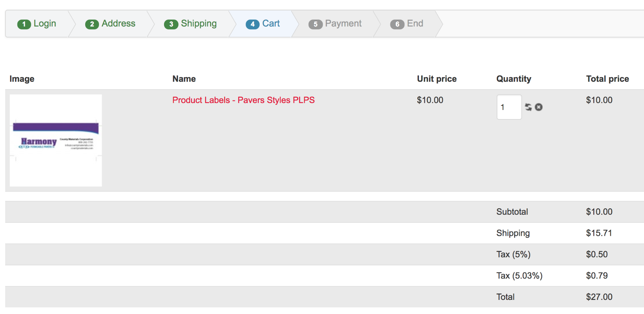Open Product Labels - Pavers Styles PLPS link
Image resolution: width=644 pixels, height=314 pixels.
pos(244,100)
